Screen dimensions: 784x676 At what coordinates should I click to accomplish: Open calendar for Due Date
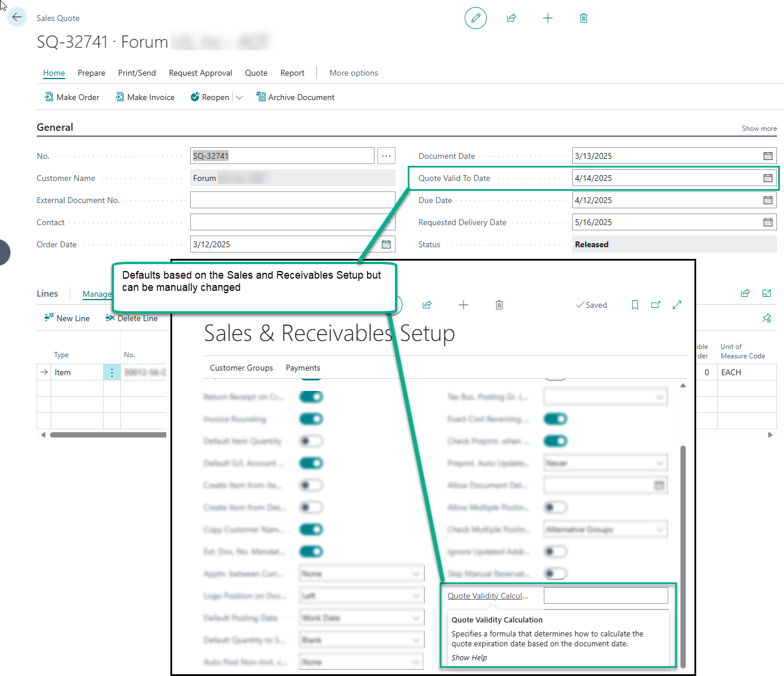point(768,200)
